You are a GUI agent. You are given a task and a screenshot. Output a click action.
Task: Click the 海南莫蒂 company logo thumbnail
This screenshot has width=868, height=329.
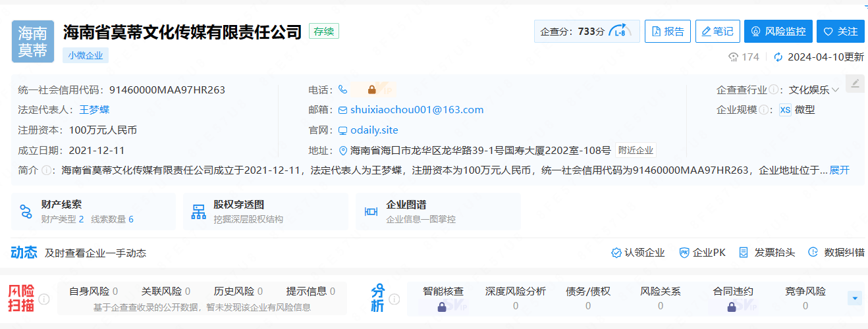pos(32,41)
